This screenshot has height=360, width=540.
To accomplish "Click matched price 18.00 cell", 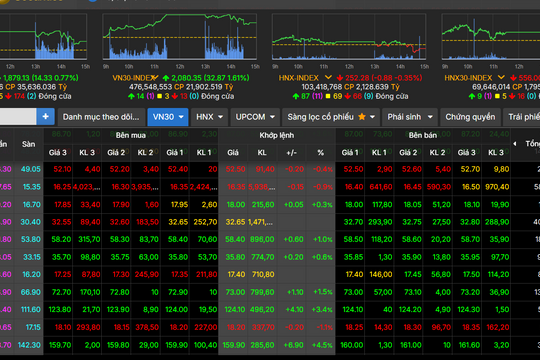I will [x=236, y=205].
